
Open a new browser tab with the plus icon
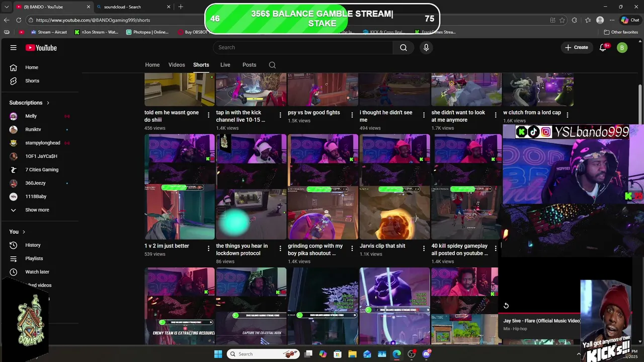point(181,7)
